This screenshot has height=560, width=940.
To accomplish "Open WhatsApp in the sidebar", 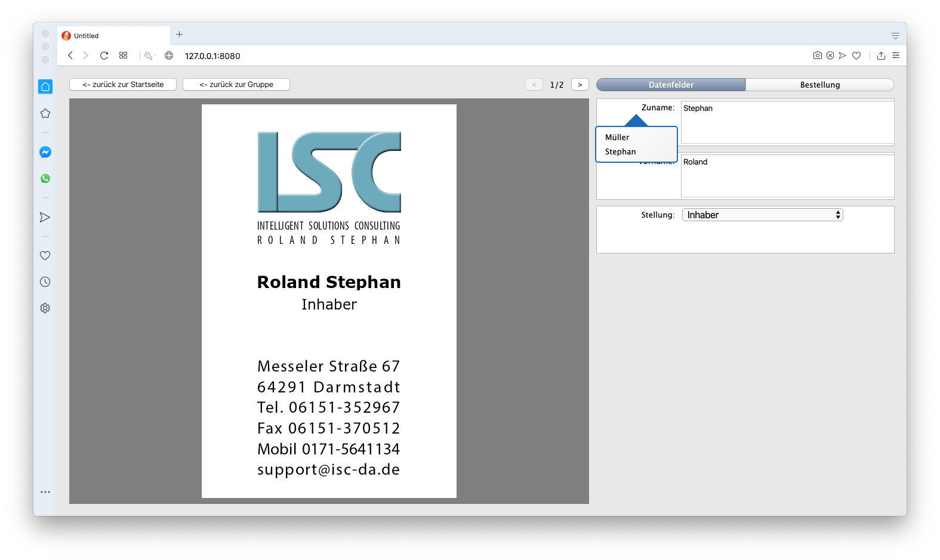I will coord(45,178).
